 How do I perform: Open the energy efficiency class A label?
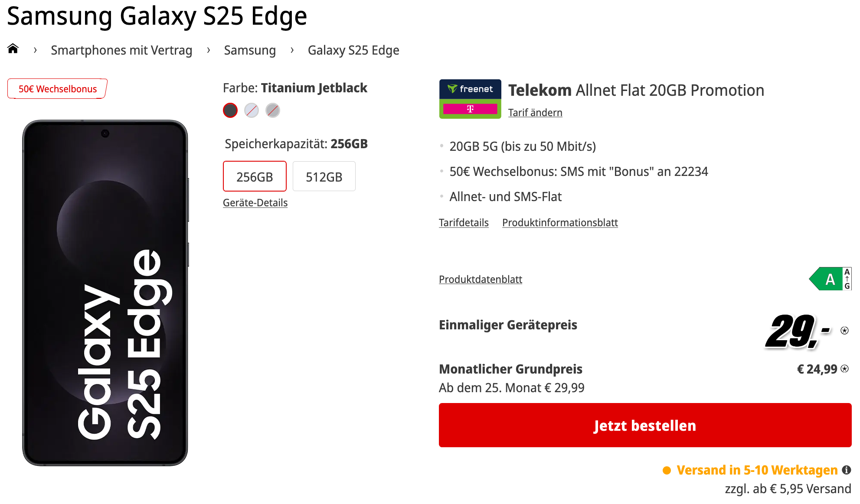830,279
